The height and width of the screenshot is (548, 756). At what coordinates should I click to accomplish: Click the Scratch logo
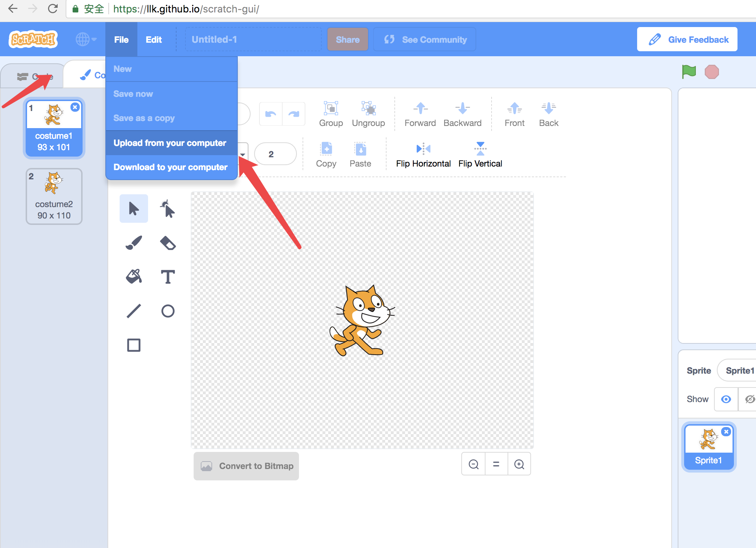[x=33, y=39]
